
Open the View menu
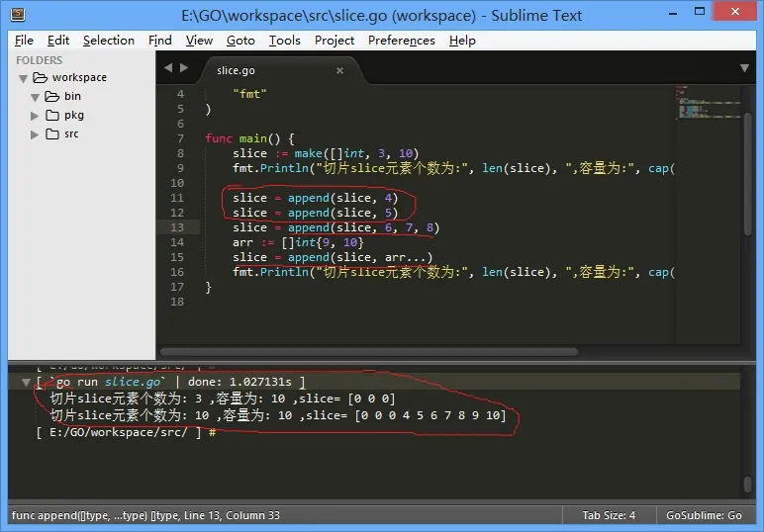(x=199, y=41)
